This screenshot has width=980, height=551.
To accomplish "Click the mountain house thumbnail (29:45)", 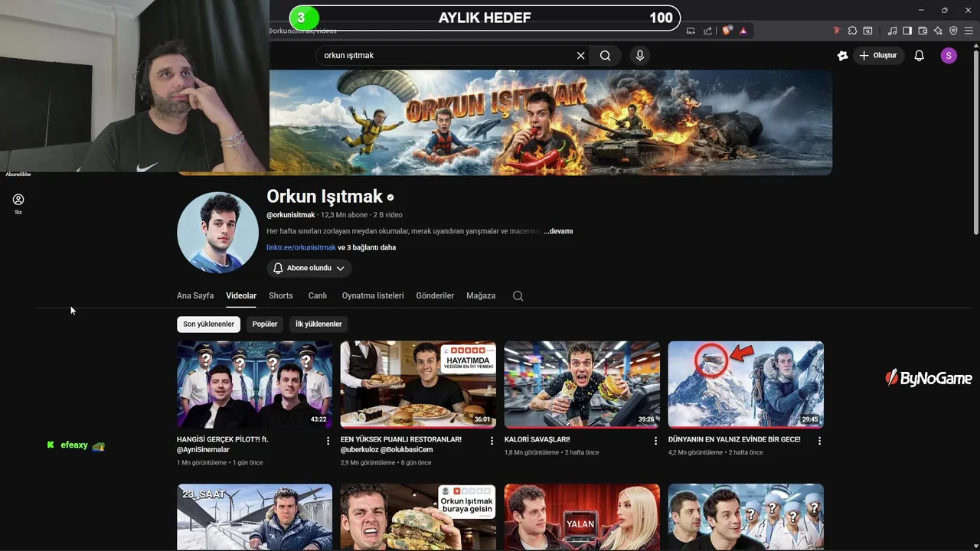I will point(746,384).
